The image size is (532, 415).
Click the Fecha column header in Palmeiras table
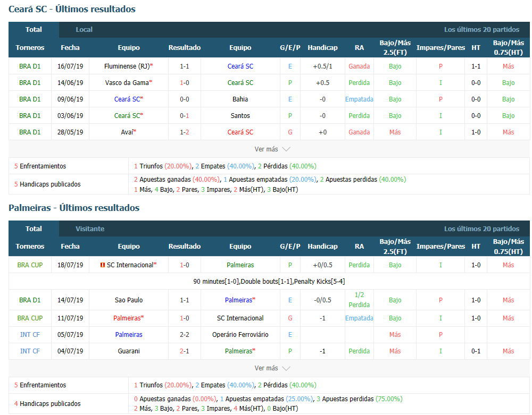click(70, 246)
